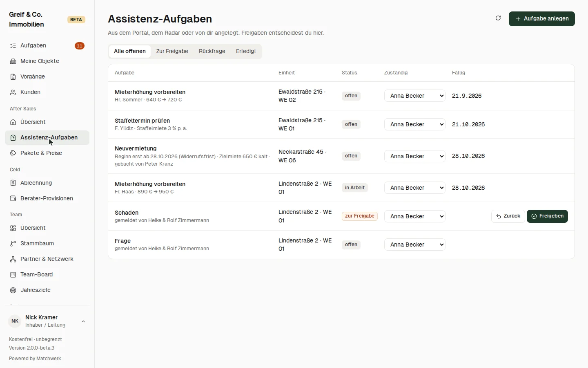Click the Berater-Provisionen wallet icon

(13, 199)
